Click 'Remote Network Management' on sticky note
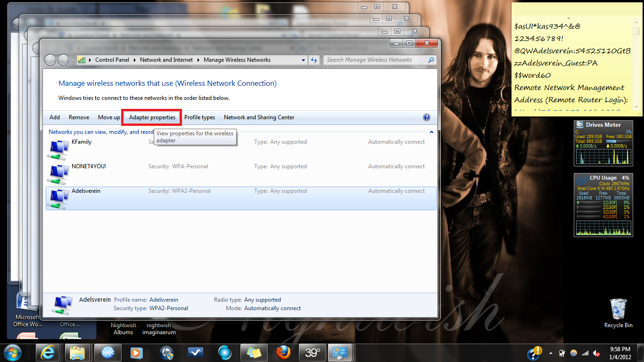644x362 pixels. pos(569,88)
